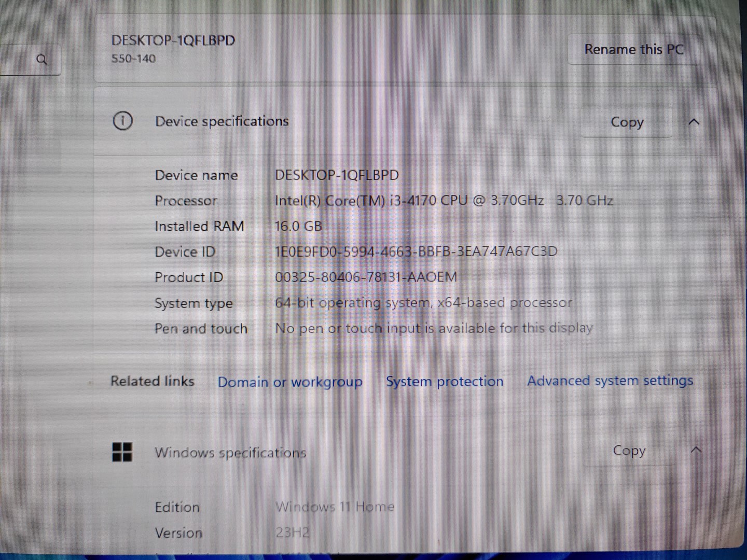Image resolution: width=747 pixels, height=560 pixels.
Task: Click the Device ID value starting 1E0E9FD0
Action: coord(416,251)
